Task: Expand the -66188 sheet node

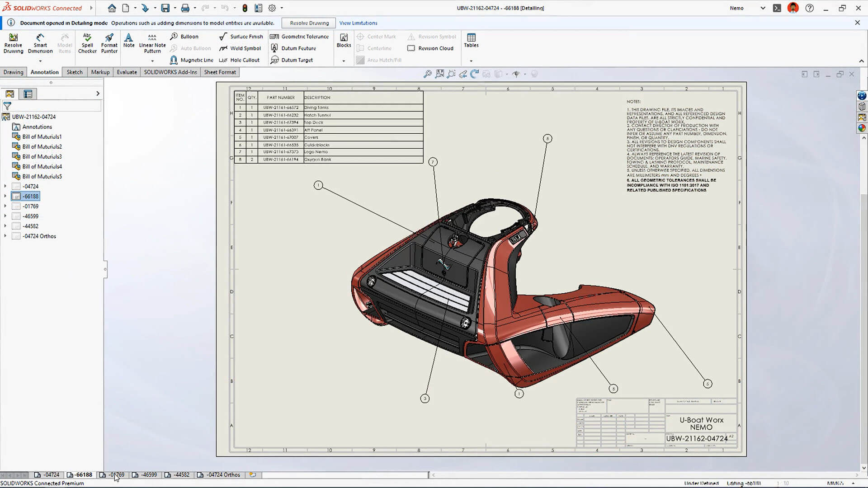Action: coord(5,196)
